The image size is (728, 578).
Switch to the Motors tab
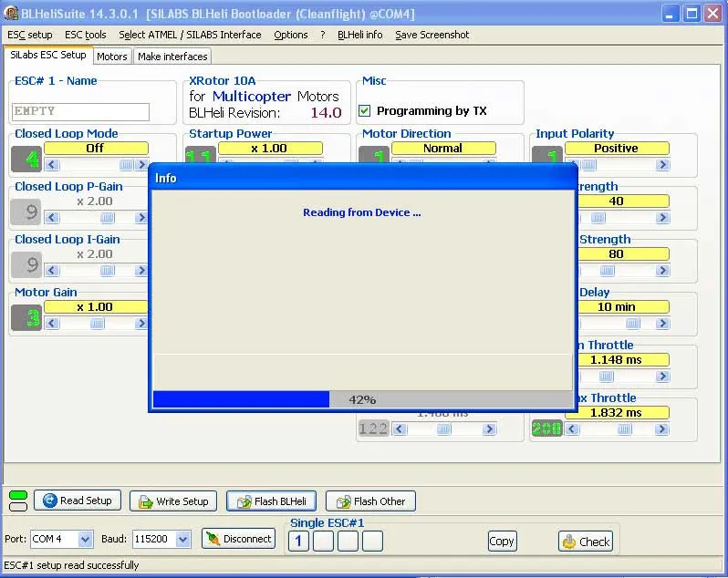point(112,57)
